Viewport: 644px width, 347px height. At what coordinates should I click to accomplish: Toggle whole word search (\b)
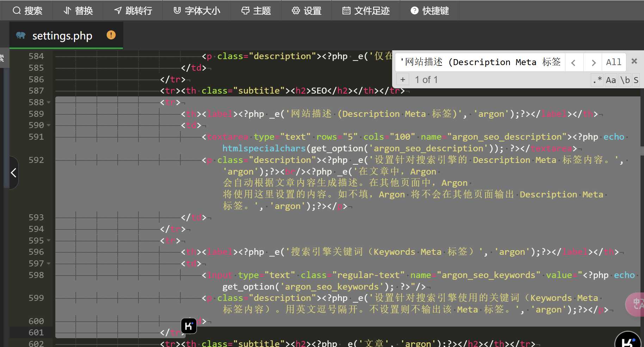click(x=625, y=80)
